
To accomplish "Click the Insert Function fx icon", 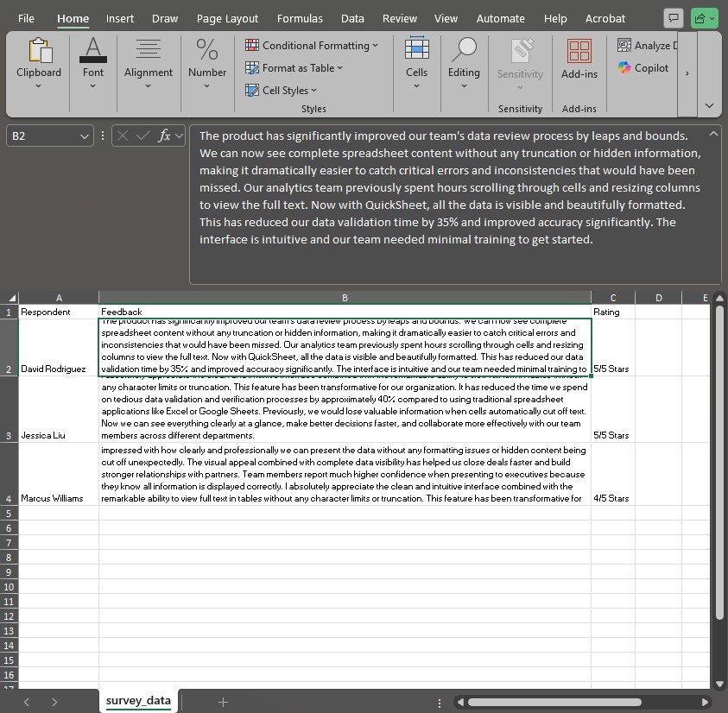I will (160, 135).
